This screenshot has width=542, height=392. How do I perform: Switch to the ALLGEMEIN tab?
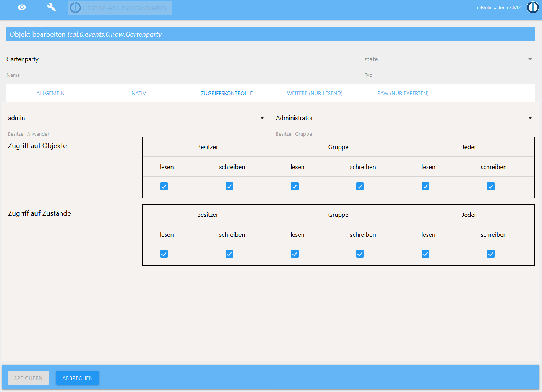(50, 93)
